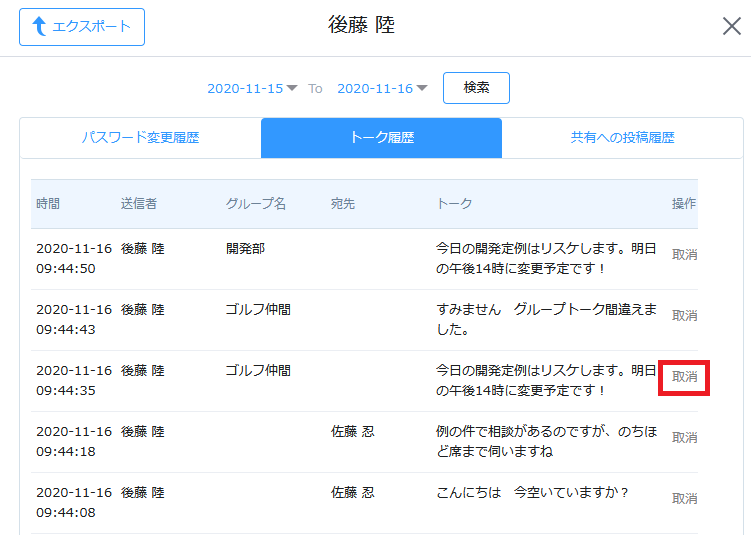Click the start date text 2020-11-15
751x535 pixels.
pos(245,88)
